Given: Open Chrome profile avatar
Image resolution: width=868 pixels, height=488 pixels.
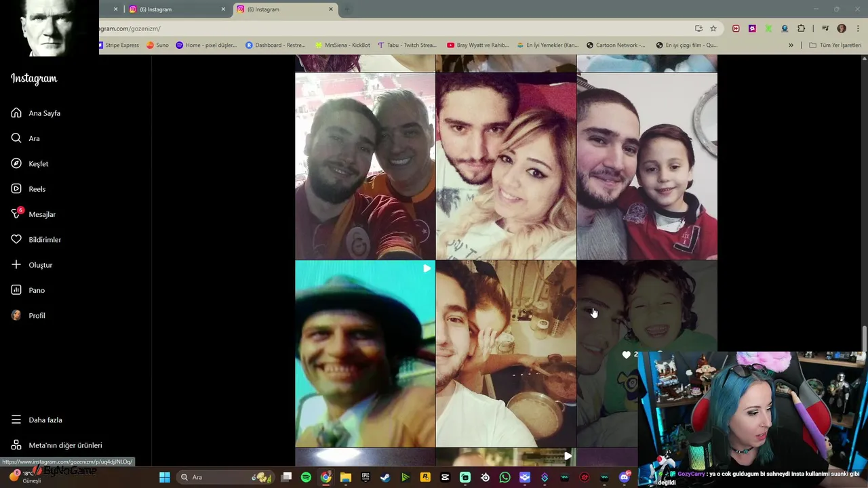Looking at the screenshot, I should pyautogui.click(x=842, y=28).
